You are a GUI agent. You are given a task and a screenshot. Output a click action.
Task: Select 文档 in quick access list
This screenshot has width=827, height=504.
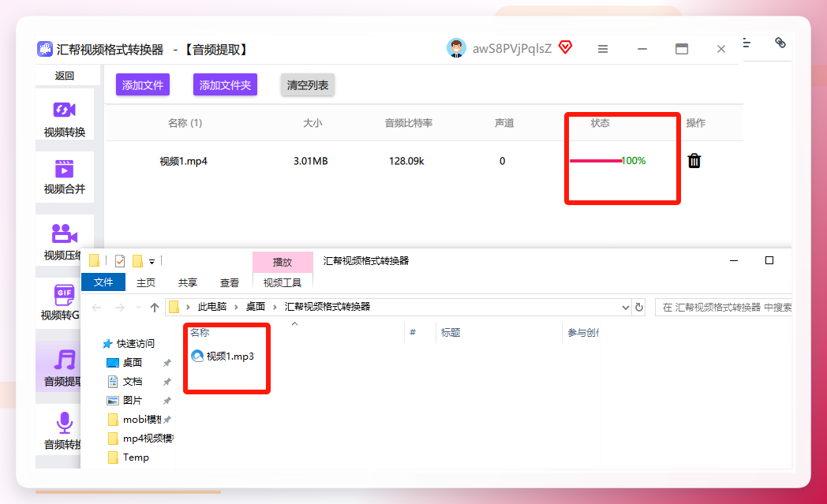pyautogui.click(x=133, y=382)
